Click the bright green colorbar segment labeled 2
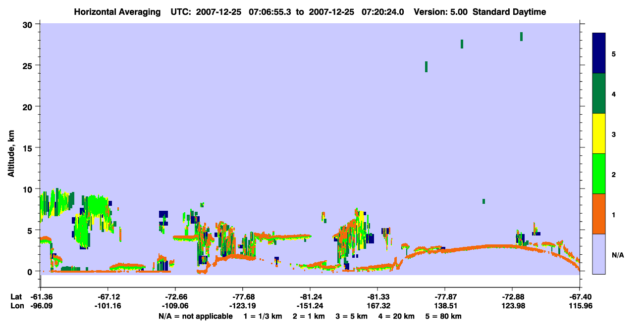 pyautogui.click(x=599, y=174)
